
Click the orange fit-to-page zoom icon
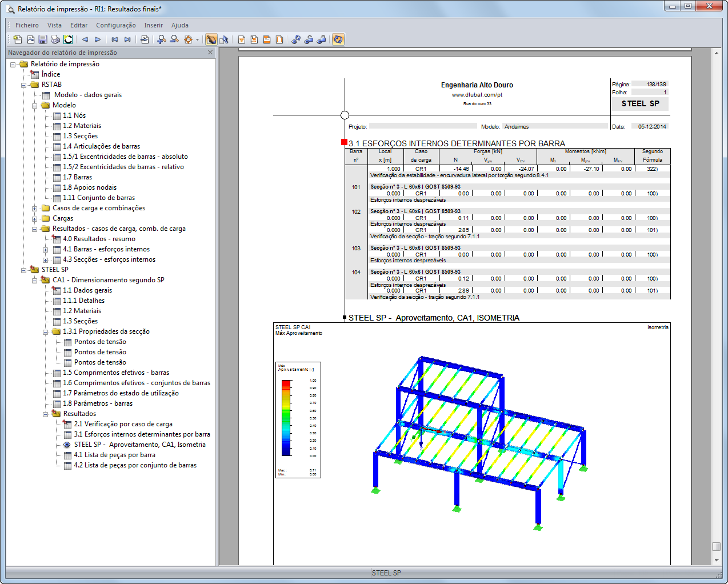pyautogui.click(x=188, y=39)
